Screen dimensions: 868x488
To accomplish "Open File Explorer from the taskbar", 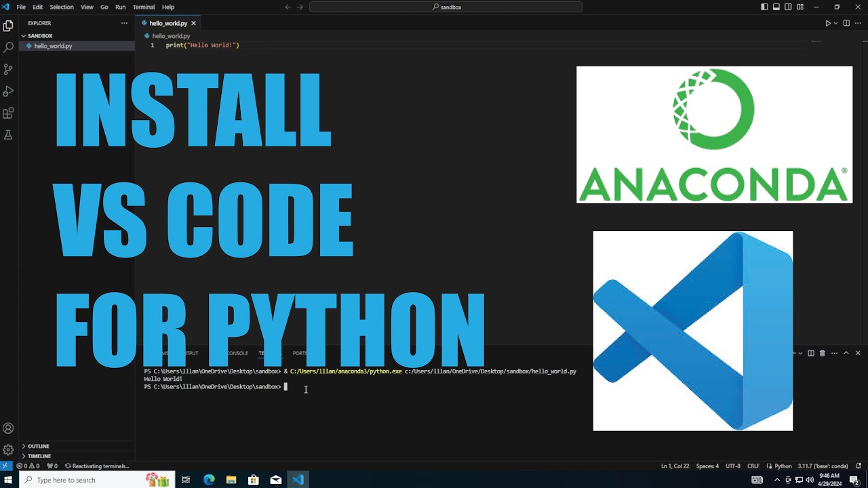I will coord(231,480).
